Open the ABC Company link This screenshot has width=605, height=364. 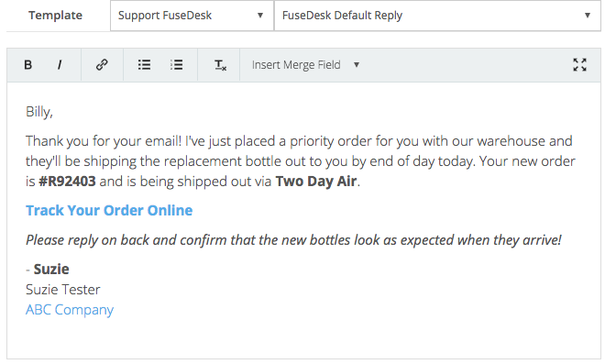click(70, 310)
